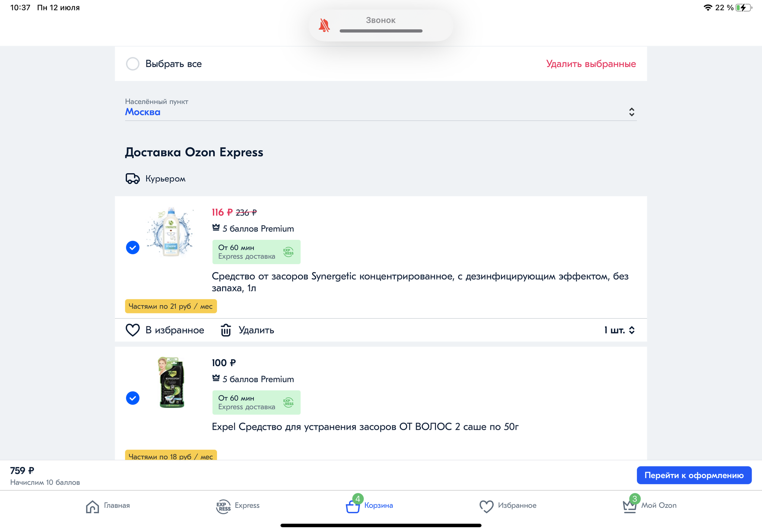Open Мой Ozon crown icon
Screen dimensions: 762x532
coord(630,506)
